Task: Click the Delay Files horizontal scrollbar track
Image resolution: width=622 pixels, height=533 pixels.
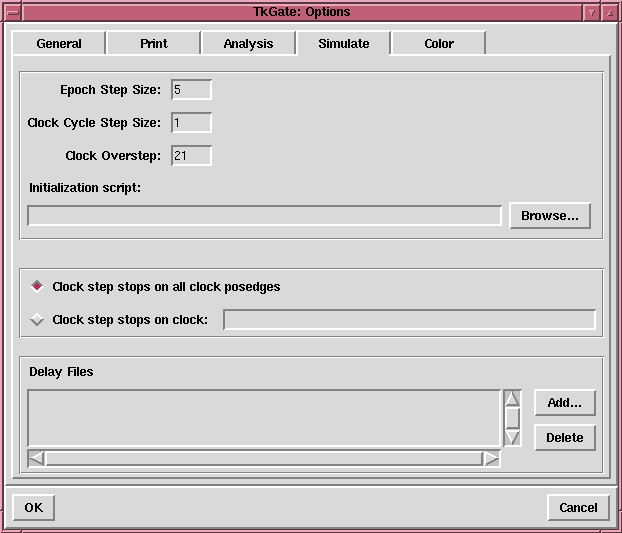Action: click(x=264, y=458)
